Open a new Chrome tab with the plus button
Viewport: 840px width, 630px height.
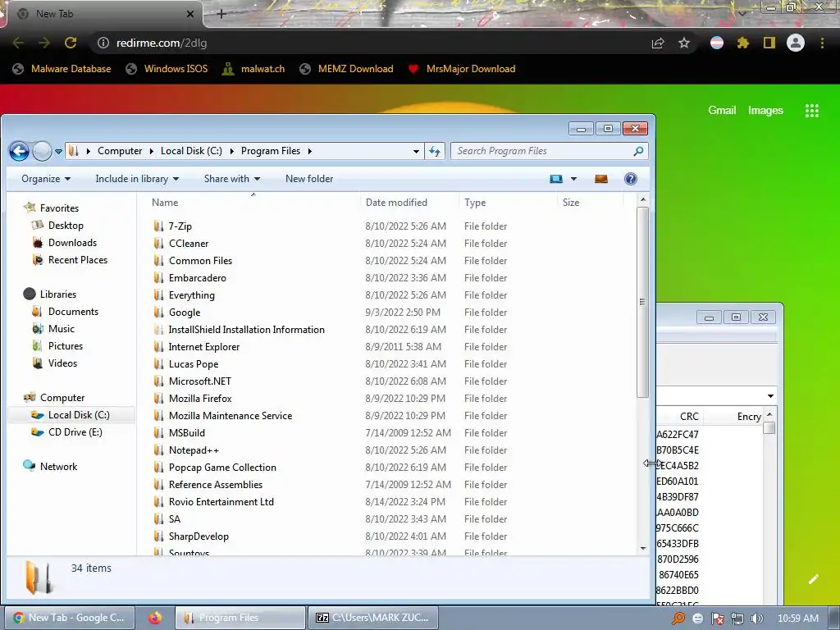221,14
